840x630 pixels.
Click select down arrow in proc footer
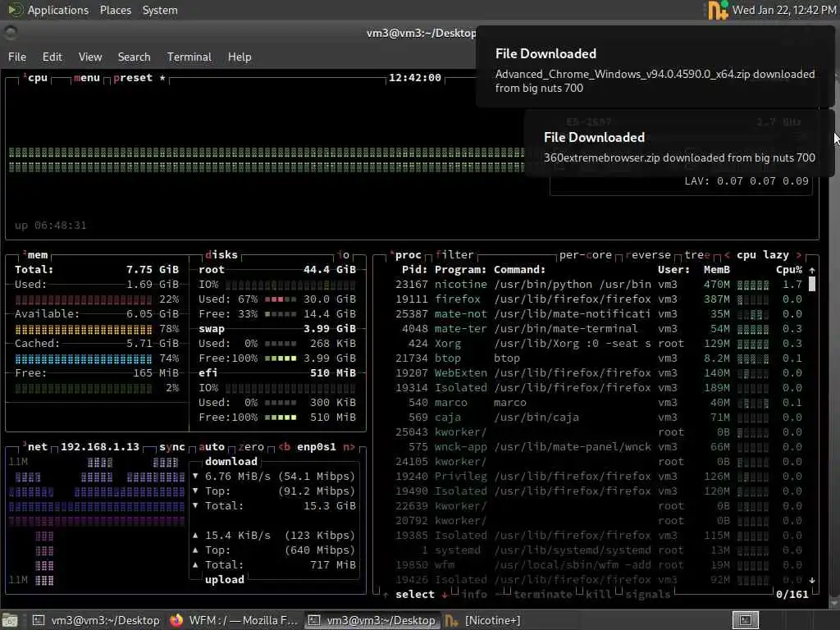pyautogui.click(x=445, y=595)
